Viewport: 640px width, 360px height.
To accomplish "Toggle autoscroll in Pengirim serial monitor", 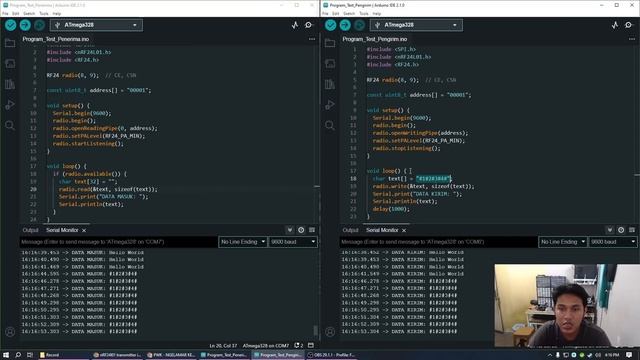I will coord(610,230).
